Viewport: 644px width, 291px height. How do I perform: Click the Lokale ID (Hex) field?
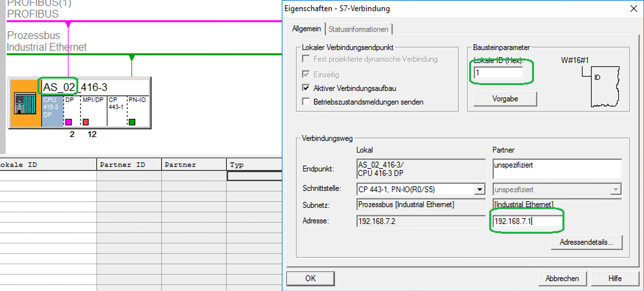[x=498, y=73]
